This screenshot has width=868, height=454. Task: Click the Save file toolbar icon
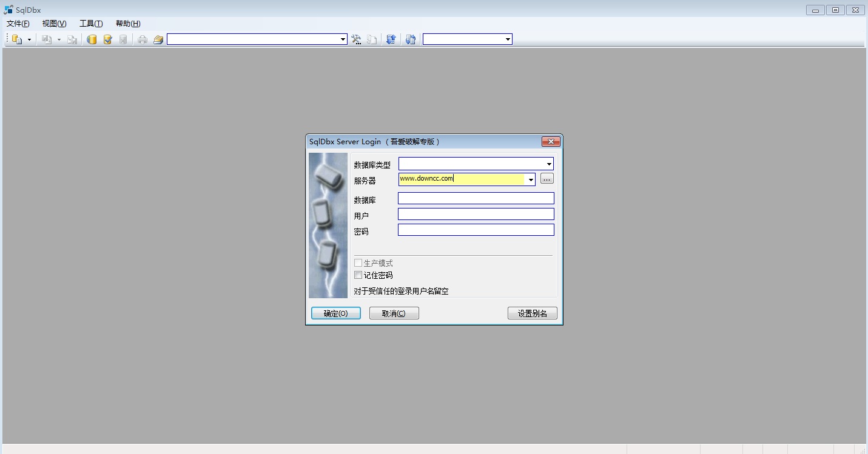pyautogui.click(x=47, y=39)
